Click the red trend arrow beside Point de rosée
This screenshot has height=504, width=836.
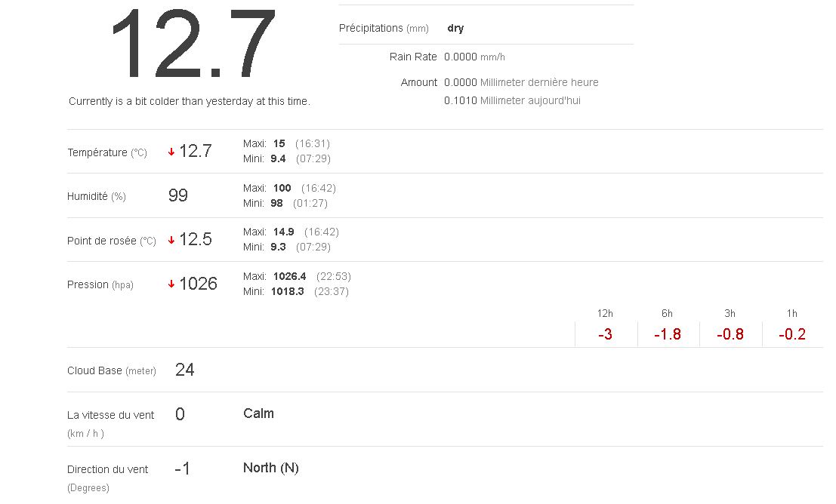[x=171, y=240]
